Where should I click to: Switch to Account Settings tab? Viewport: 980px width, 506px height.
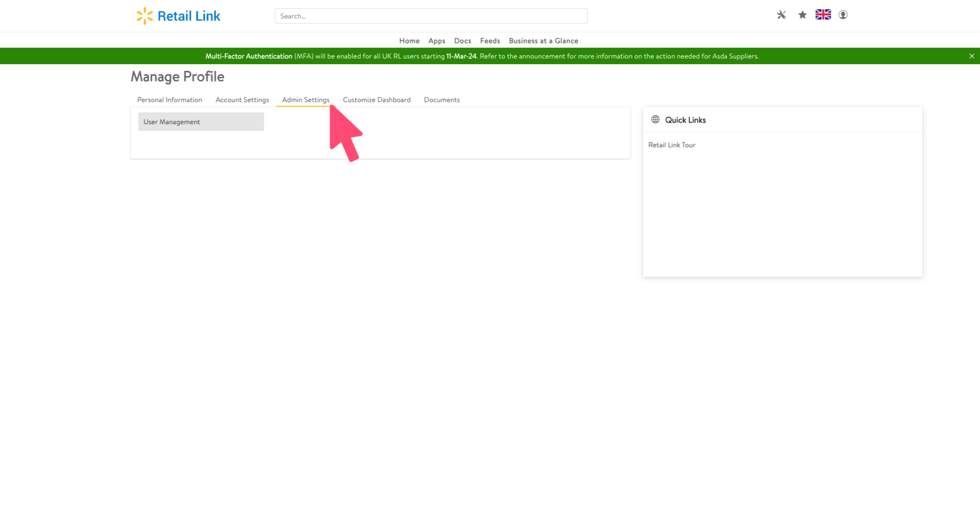pos(242,100)
